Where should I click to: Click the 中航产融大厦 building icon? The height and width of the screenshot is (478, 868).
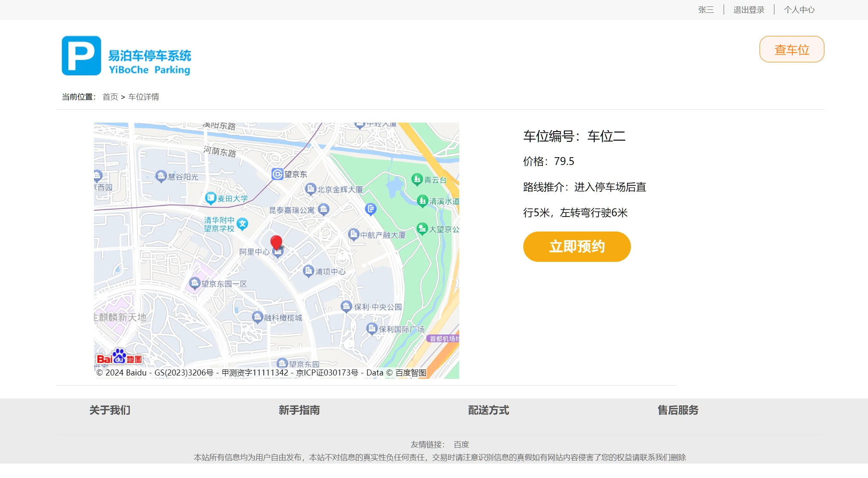coord(353,234)
